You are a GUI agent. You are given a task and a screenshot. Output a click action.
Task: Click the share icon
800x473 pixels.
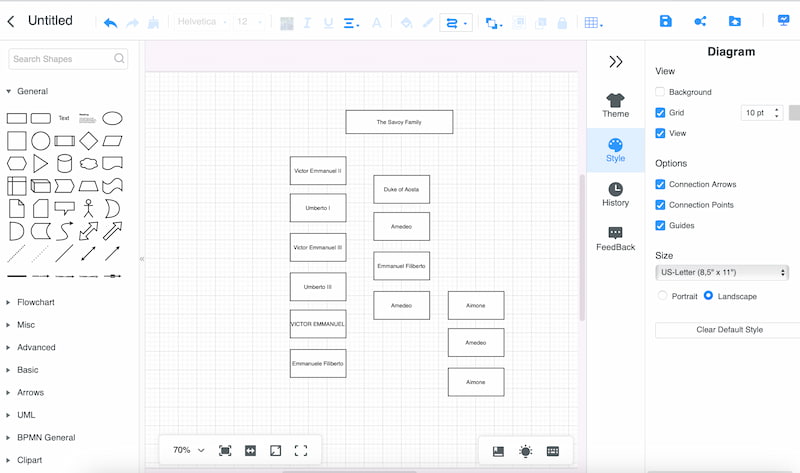pyautogui.click(x=700, y=21)
